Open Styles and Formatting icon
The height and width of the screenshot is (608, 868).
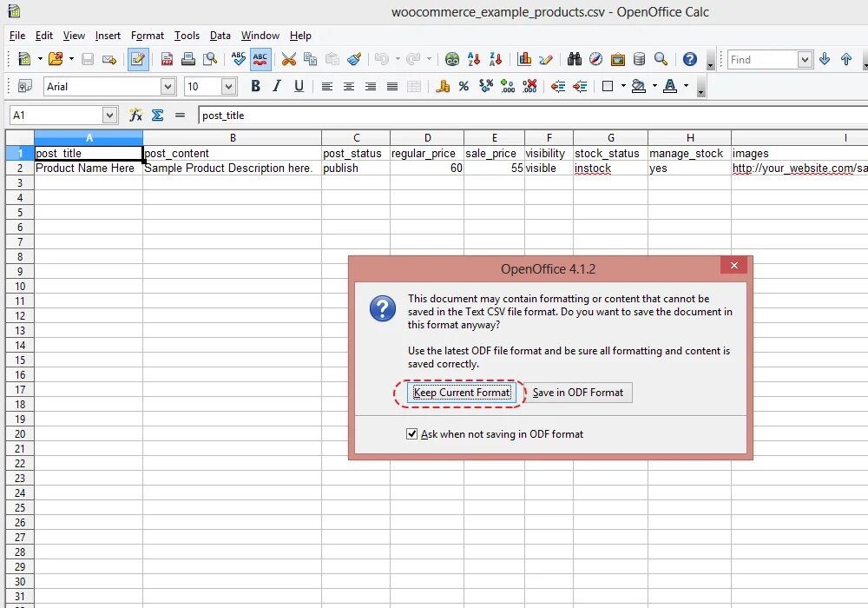[x=25, y=86]
